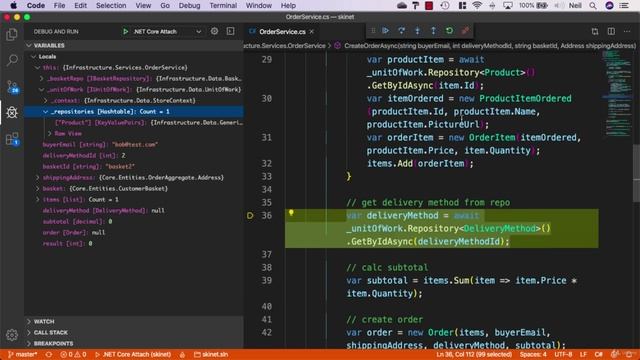
Task: Restart debugging session
Action: 449,31
